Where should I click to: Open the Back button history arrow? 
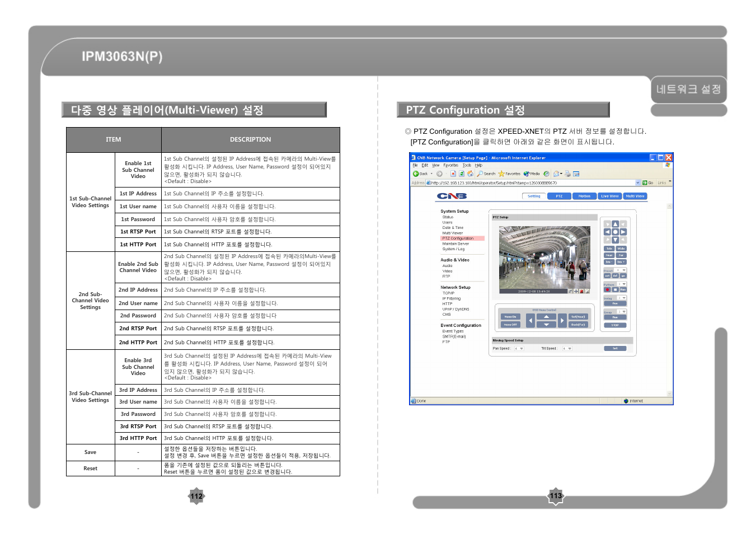(x=431, y=174)
